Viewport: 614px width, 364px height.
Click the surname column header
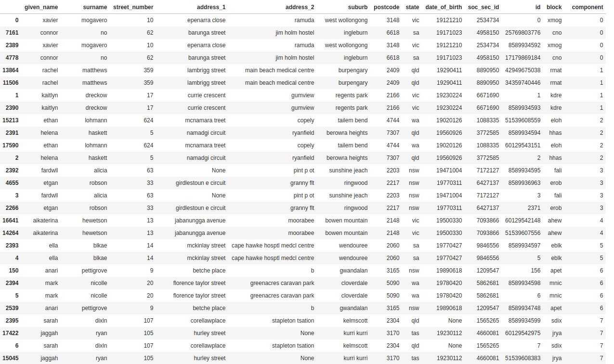95,7
